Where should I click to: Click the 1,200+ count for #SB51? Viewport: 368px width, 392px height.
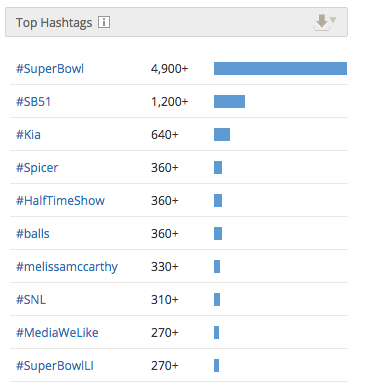tap(170, 101)
